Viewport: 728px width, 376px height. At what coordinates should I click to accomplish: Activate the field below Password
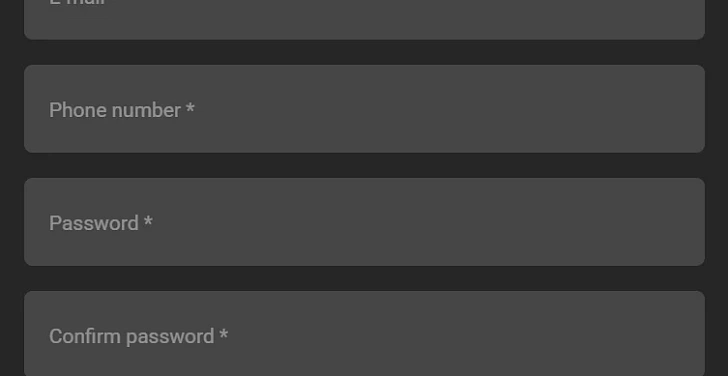coord(364,333)
